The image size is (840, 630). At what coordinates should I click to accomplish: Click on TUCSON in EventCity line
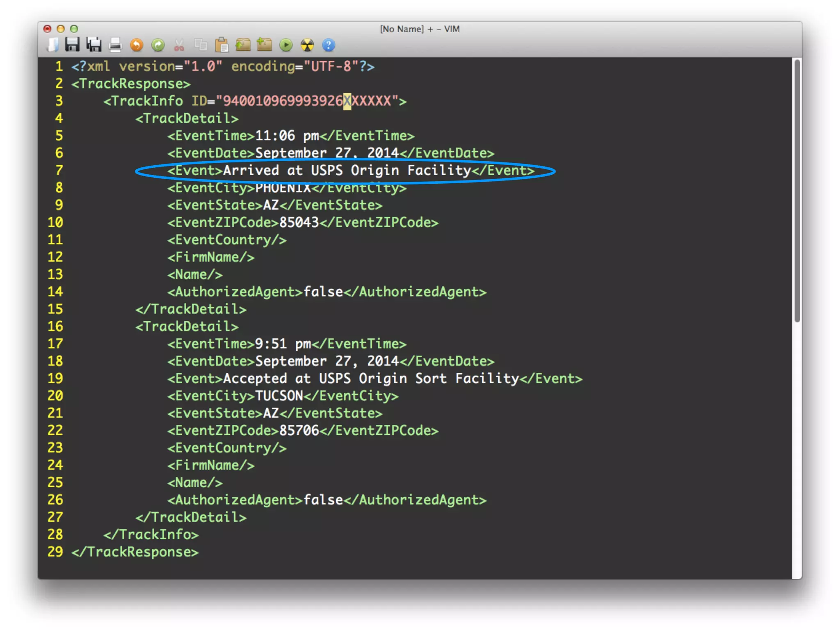279,396
